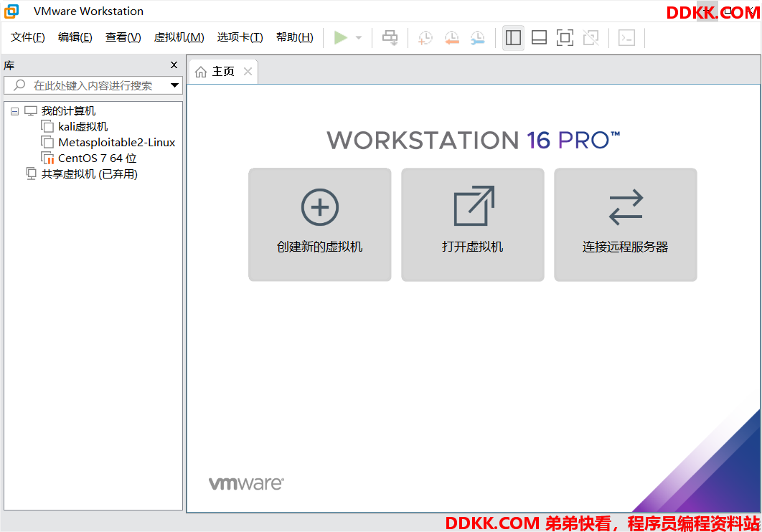Open the 选项卡(T) menu
The image size is (762, 532).
point(240,37)
